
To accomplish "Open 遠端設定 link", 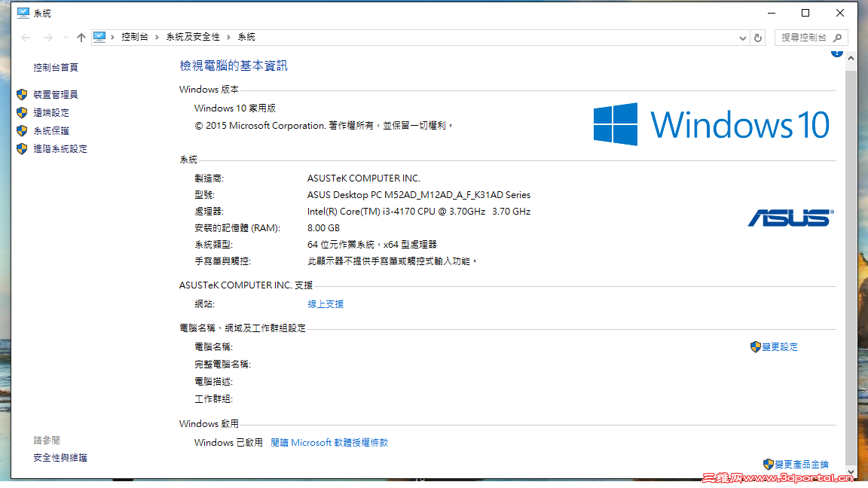I will (x=51, y=113).
